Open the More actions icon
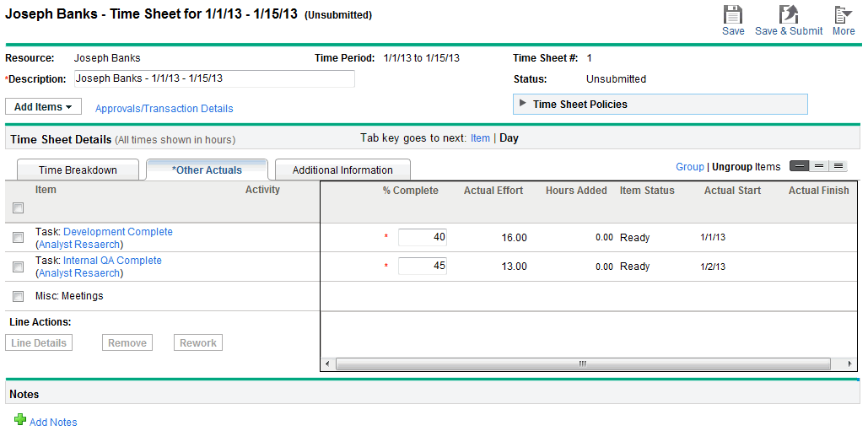The image size is (868, 431). [843, 14]
